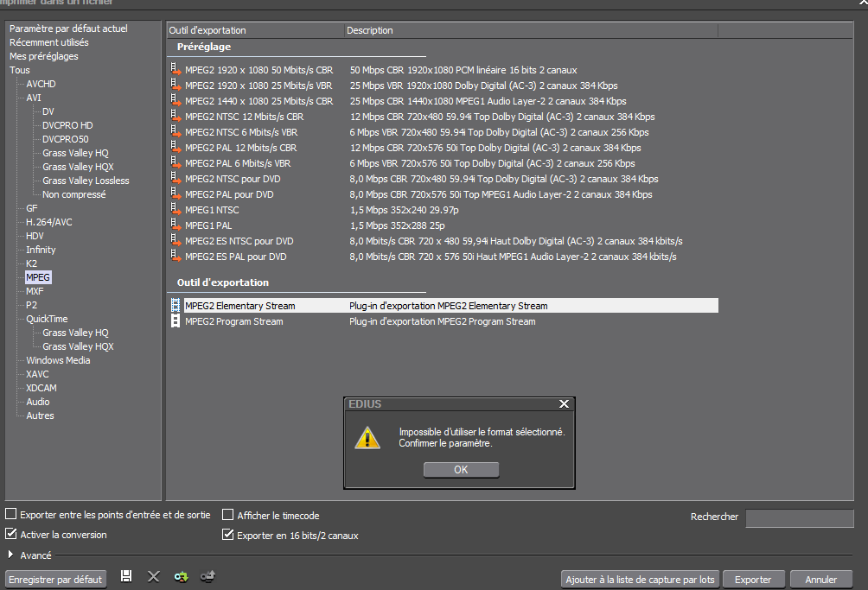Open Paramètre par défaut actuel
Screen dimensions: 868x590
[x=68, y=29]
